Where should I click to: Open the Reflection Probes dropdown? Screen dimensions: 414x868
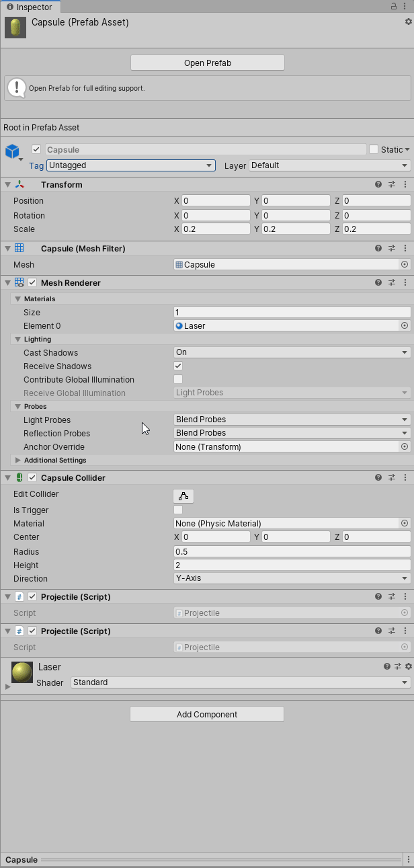[292, 433]
